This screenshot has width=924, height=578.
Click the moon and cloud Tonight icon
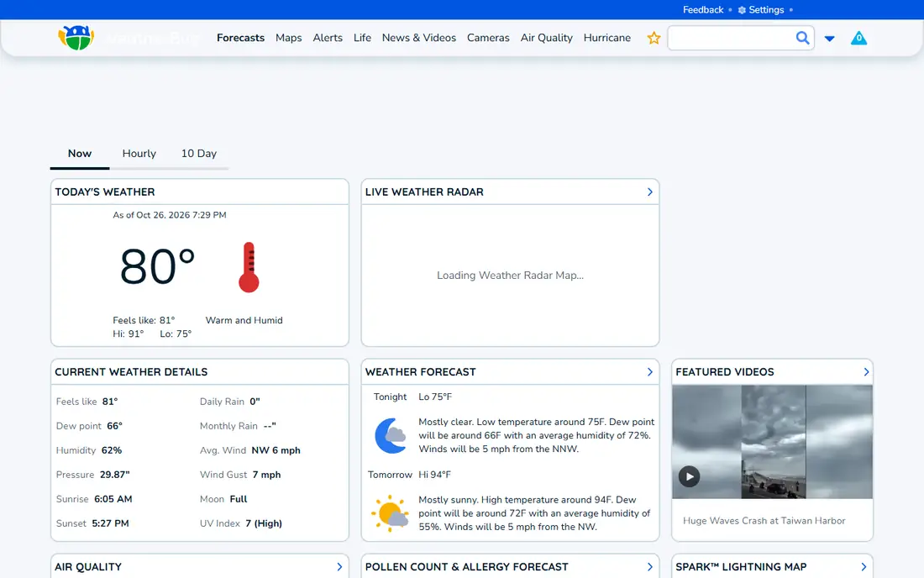390,435
